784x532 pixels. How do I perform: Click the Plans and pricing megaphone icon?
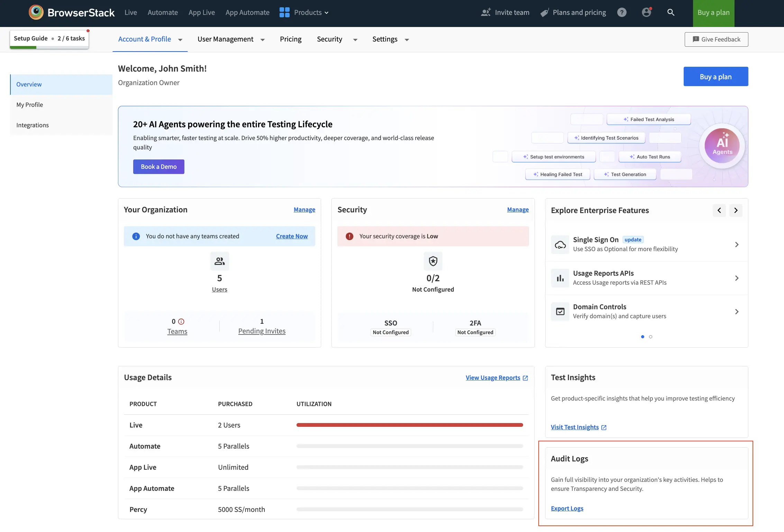click(x=544, y=12)
